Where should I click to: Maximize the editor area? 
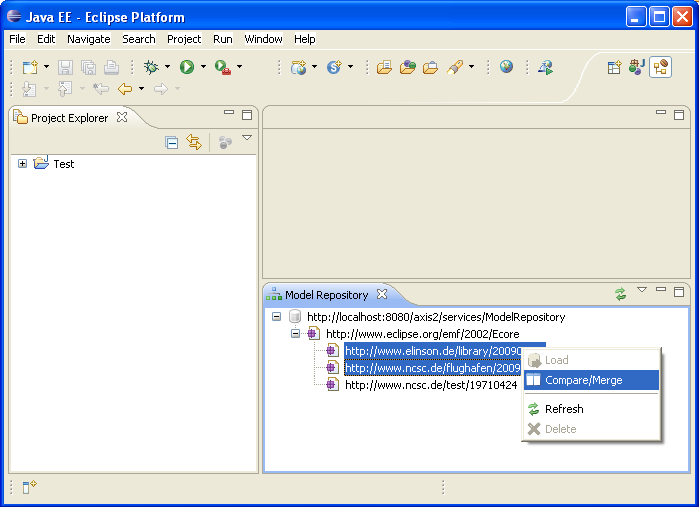[x=679, y=115]
